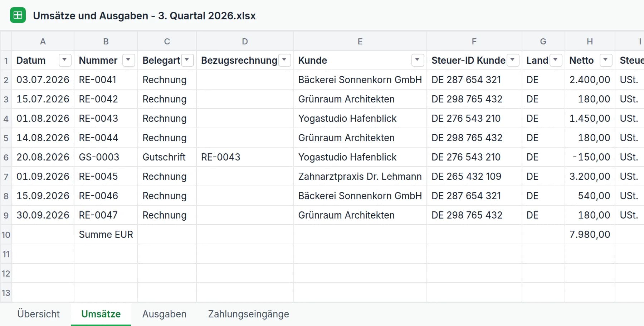Open the Steuer-ID Kunde filter dropdown
Viewport: 644px width, 326px height.
coord(513,60)
